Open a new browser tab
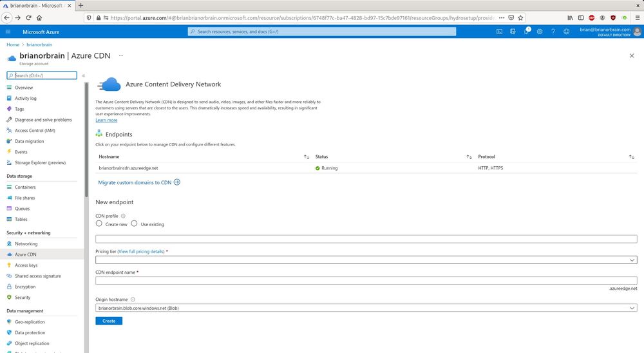Image resolution: width=644 pixels, height=353 pixels. 81,5
